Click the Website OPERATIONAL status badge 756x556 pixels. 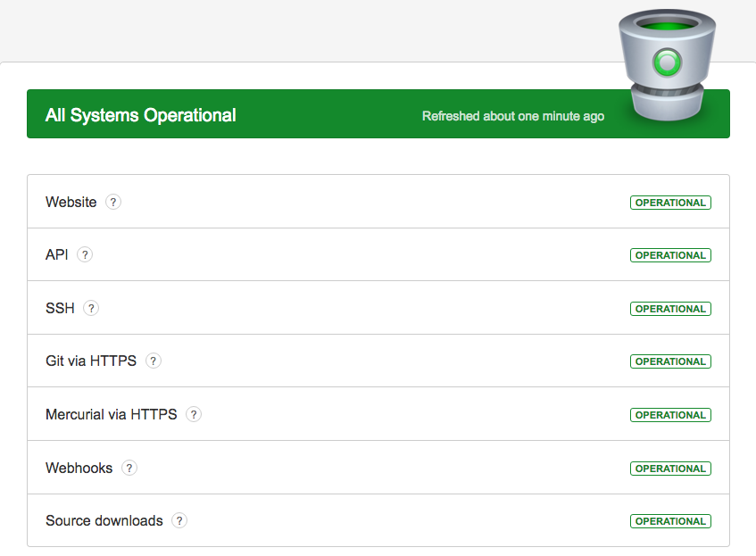point(670,203)
